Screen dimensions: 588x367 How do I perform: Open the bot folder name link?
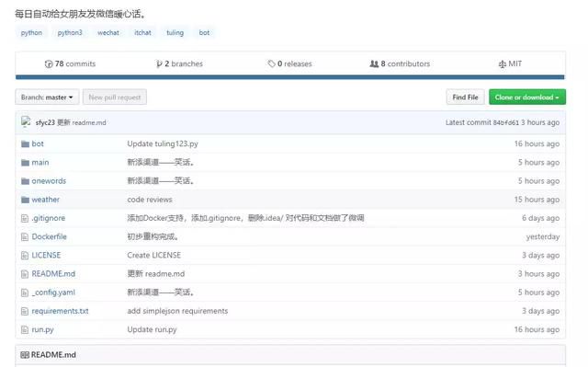[x=38, y=143]
